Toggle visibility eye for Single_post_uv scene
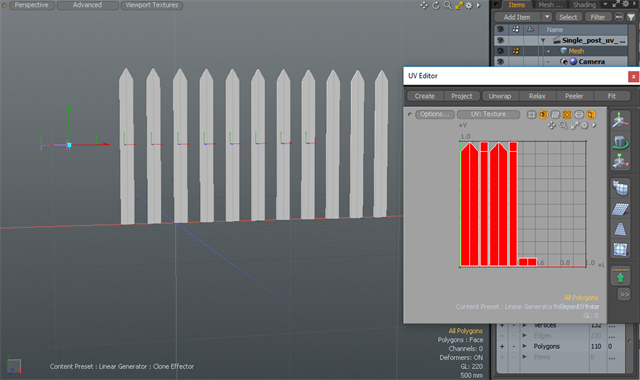The image size is (640, 380). [500, 40]
